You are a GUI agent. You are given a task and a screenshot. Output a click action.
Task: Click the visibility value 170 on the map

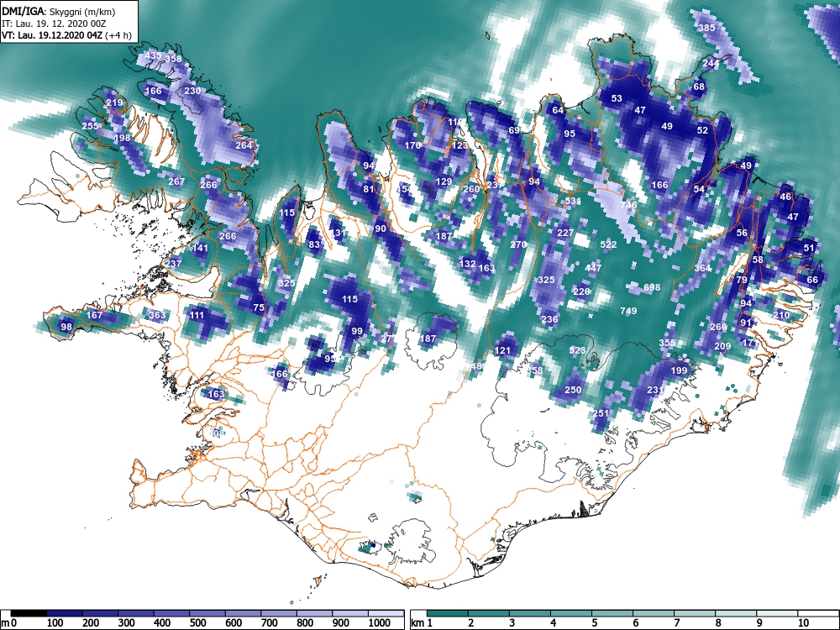coord(412,145)
